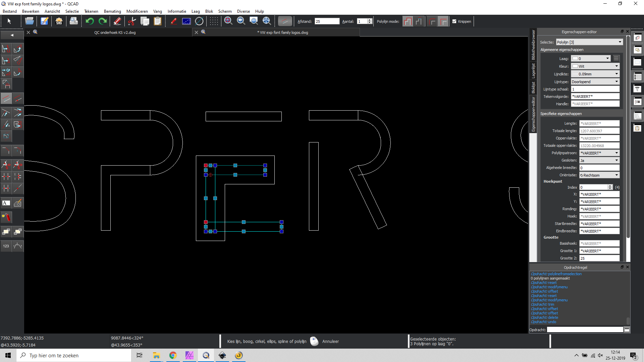Toggle the dotted grid display icon
The height and width of the screenshot is (362, 644).
214,21
